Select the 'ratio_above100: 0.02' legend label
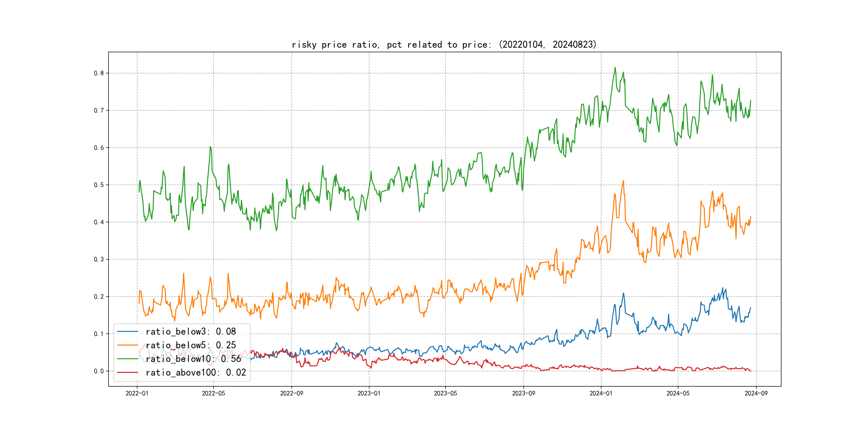This screenshot has width=868, height=434. [x=196, y=372]
